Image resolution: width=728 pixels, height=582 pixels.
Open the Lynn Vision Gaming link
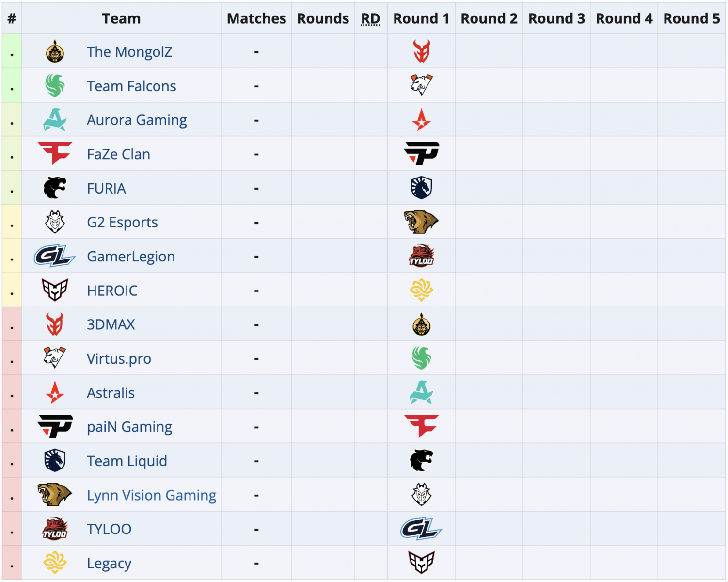pyautogui.click(x=151, y=495)
